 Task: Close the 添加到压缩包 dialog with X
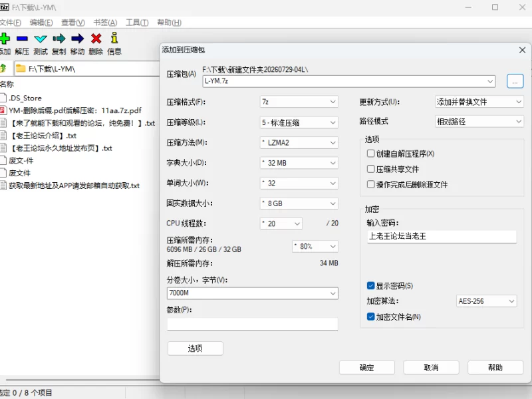[522, 51]
